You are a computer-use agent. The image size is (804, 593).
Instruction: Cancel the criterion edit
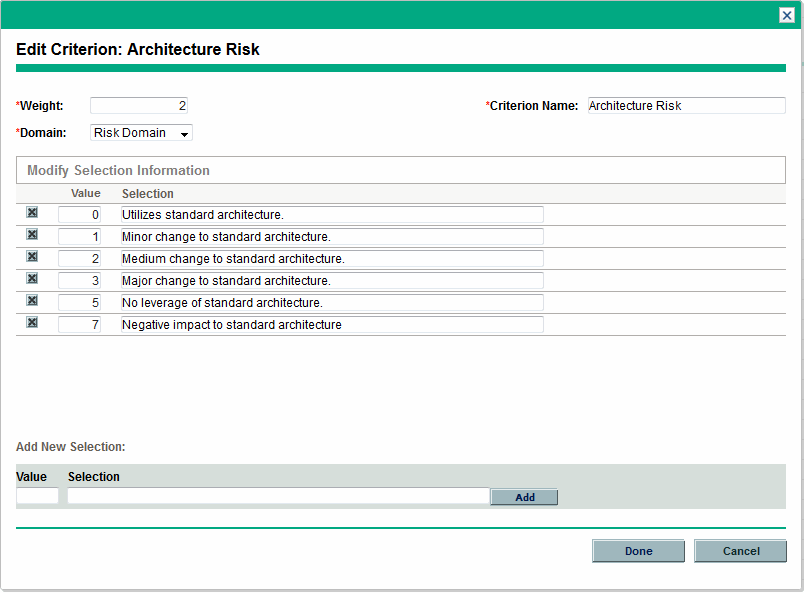(x=740, y=551)
